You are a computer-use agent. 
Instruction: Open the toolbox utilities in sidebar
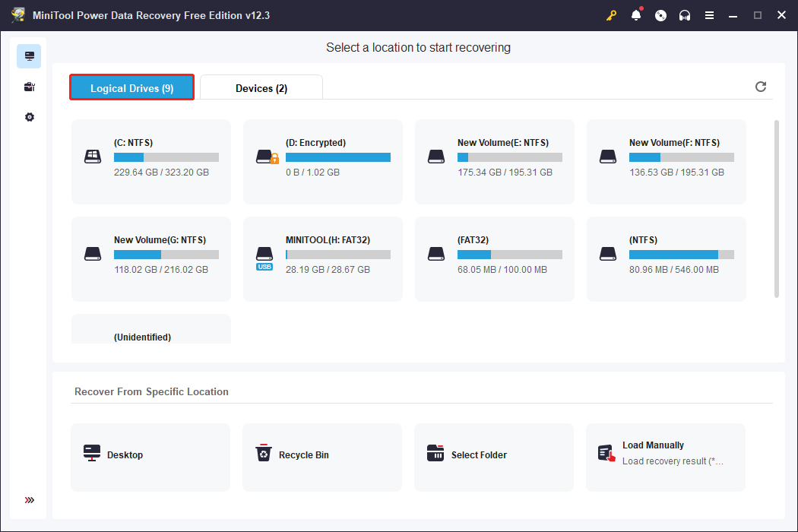click(29, 87)
